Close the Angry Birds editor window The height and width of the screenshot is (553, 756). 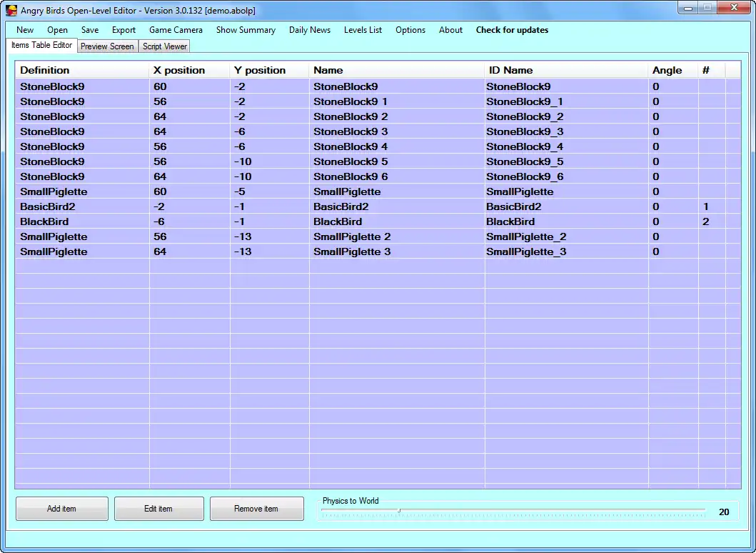click(734, 8)
